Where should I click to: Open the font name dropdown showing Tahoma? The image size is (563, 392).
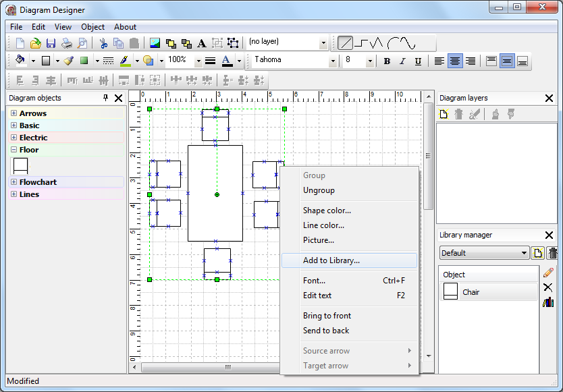pos(332,61)
